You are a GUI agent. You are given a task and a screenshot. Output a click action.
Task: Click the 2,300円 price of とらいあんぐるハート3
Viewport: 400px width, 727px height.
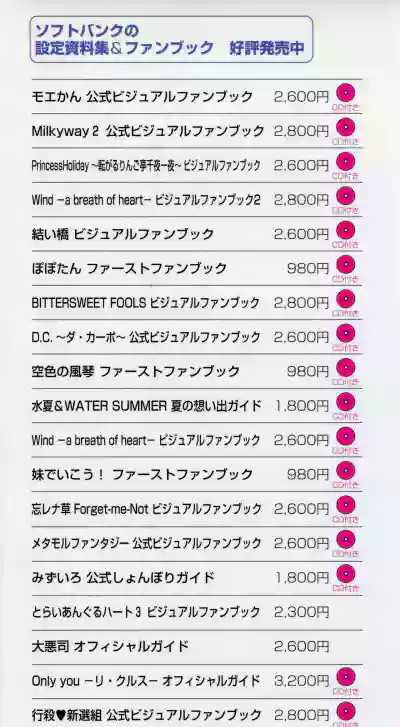tap(301, 612)
